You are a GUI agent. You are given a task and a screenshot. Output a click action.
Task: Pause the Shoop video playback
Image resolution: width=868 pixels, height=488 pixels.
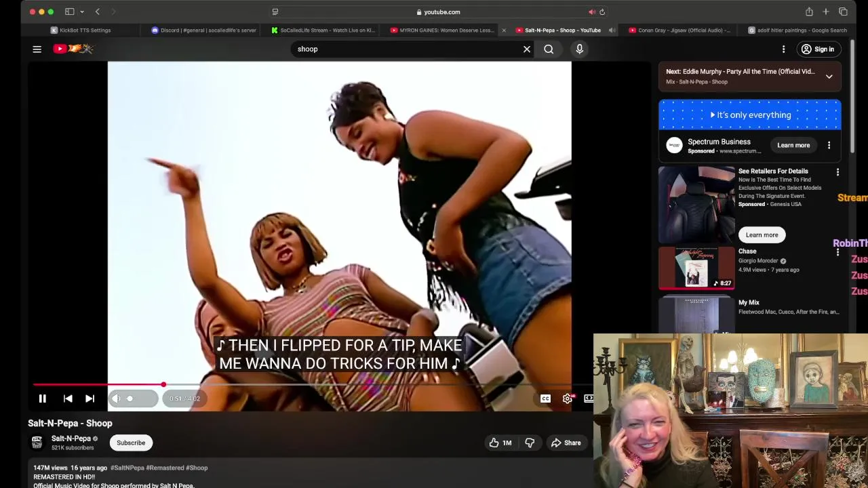click(x=42, y=399)
